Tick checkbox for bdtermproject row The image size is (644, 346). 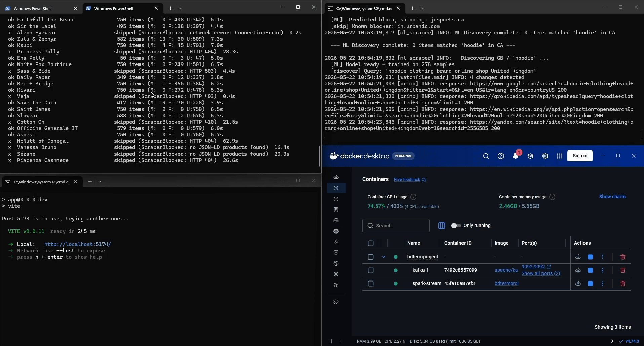pyautogui.click(x=371, y=257)
